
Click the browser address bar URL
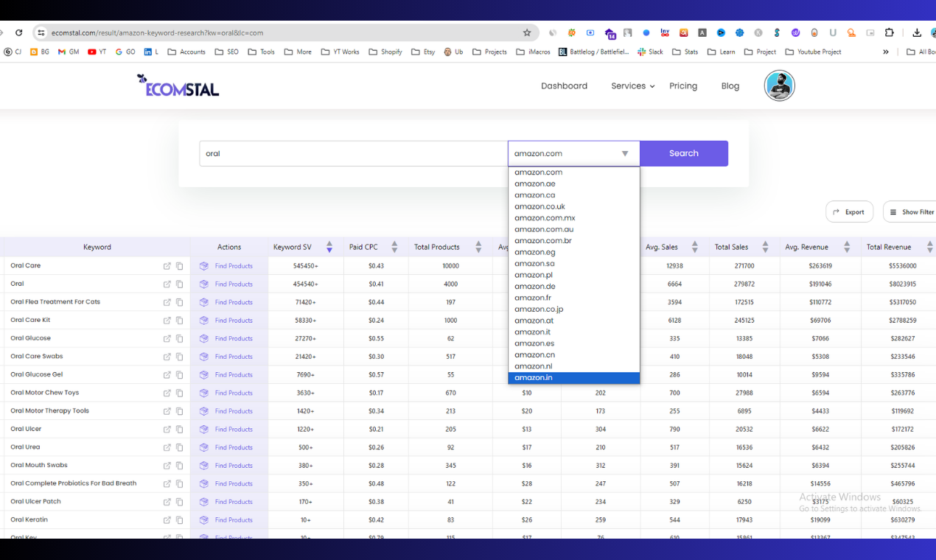click(157, 32)
